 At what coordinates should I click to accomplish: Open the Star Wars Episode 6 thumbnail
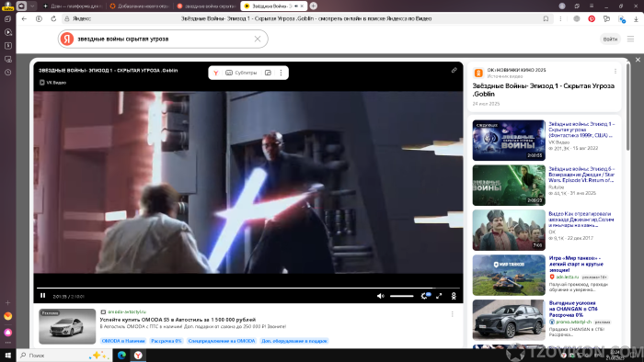509,185
